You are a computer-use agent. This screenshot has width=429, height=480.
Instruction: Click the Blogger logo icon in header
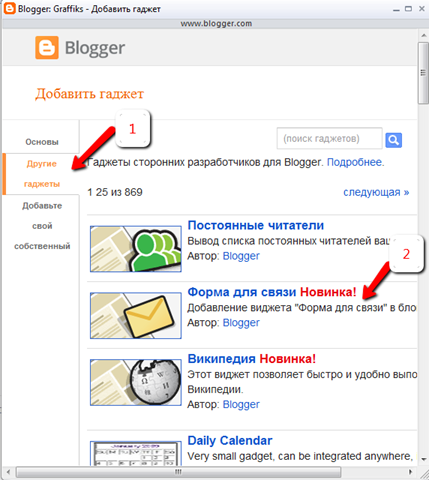pyautogui.click(x=47, y=48)
